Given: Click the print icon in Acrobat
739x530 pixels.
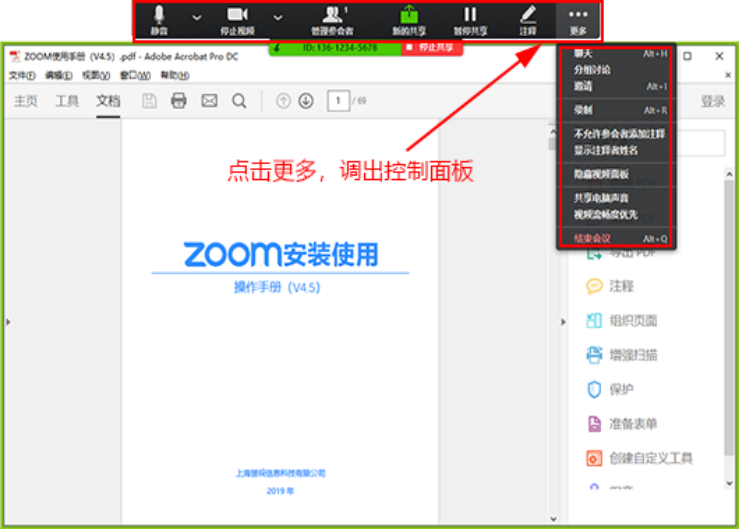Looking at the screenshot, I should pos(179,101).
